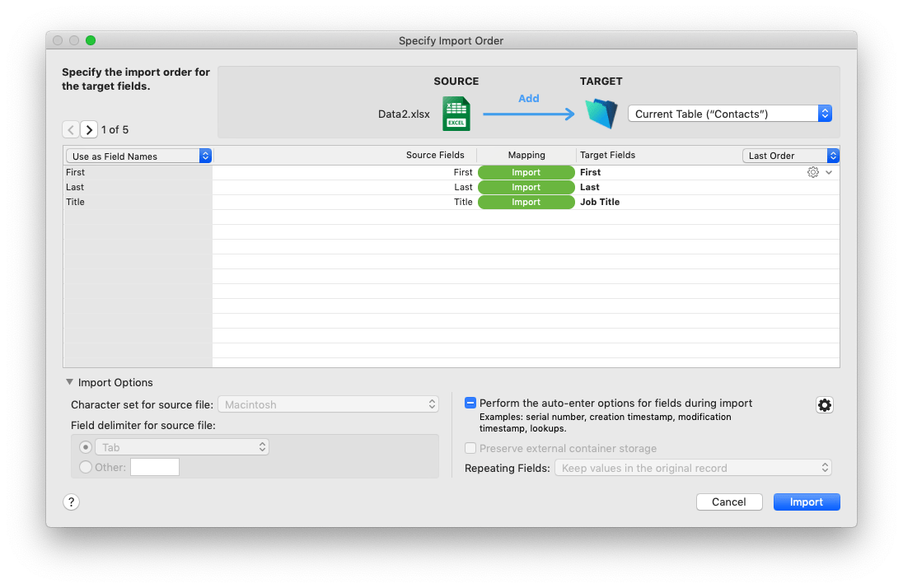Toggle the Import mapping for the Last field
Viewport: 903px width, 588px height.
tap(526, 187)
